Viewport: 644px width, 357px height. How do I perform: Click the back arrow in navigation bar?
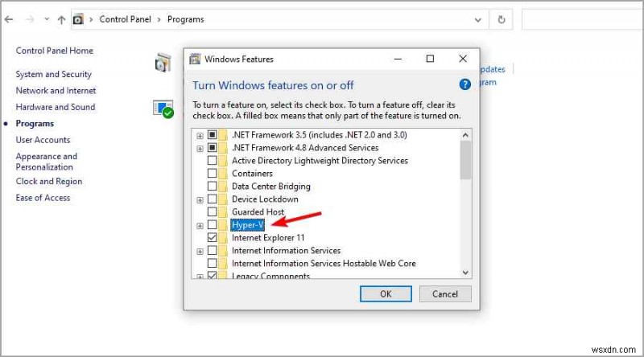point(9,19)
